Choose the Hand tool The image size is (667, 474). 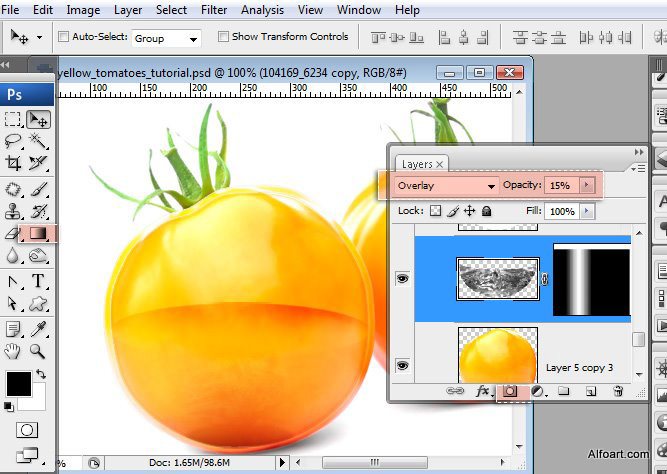tap(14, 350)
